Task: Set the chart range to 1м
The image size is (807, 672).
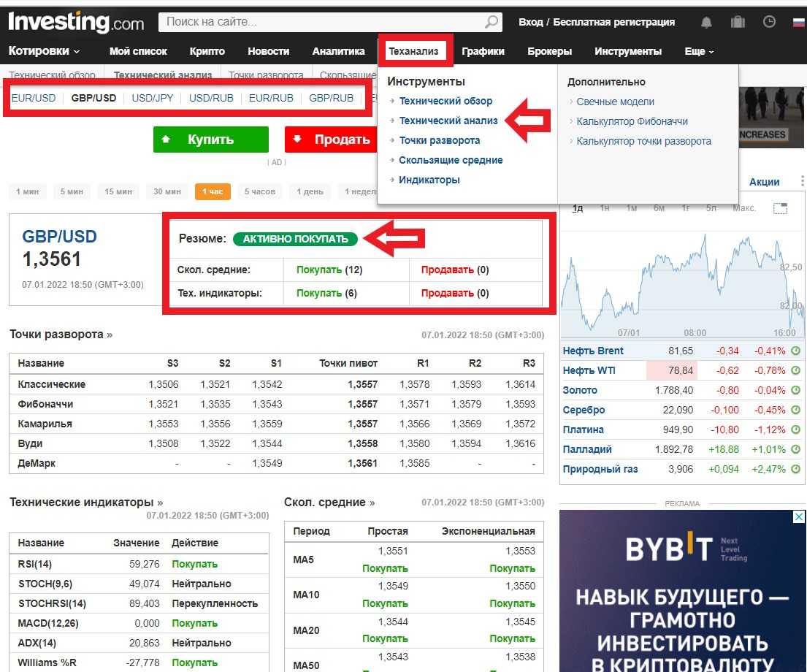Action: tap(632, 208)
